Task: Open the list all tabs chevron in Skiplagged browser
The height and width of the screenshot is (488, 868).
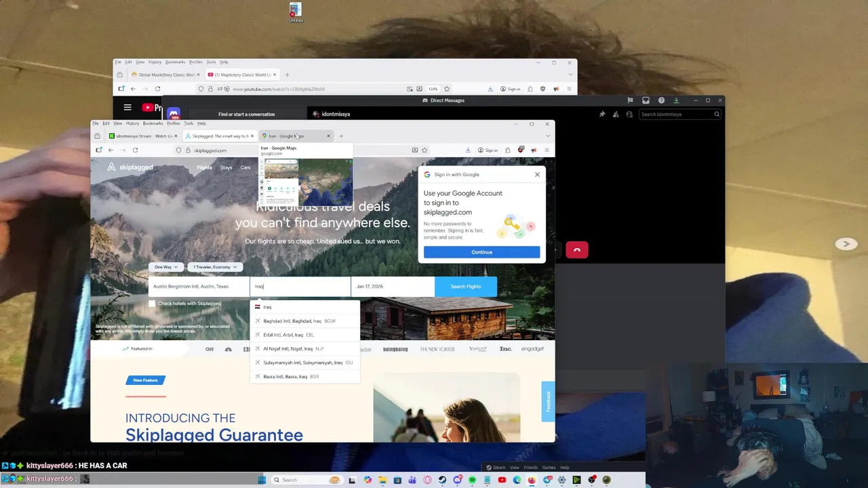Action: pyautogui.click(x=548, y=136)
